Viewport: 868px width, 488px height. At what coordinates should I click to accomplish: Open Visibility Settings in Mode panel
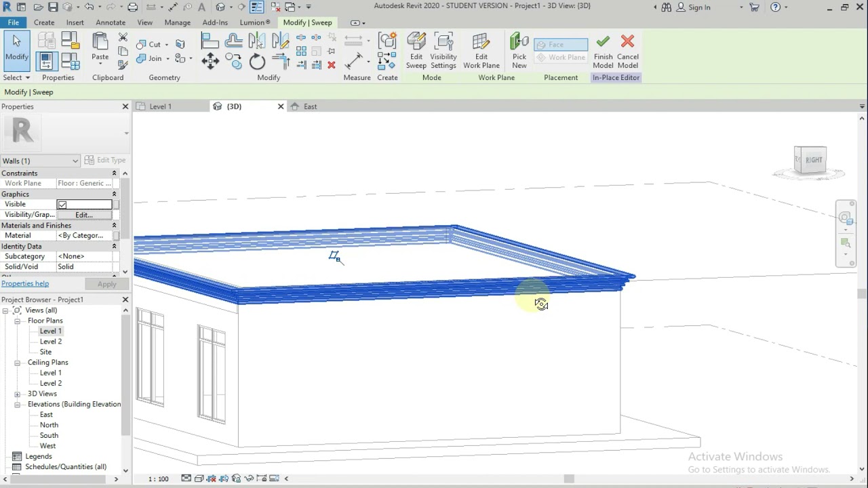pos(443,51)
